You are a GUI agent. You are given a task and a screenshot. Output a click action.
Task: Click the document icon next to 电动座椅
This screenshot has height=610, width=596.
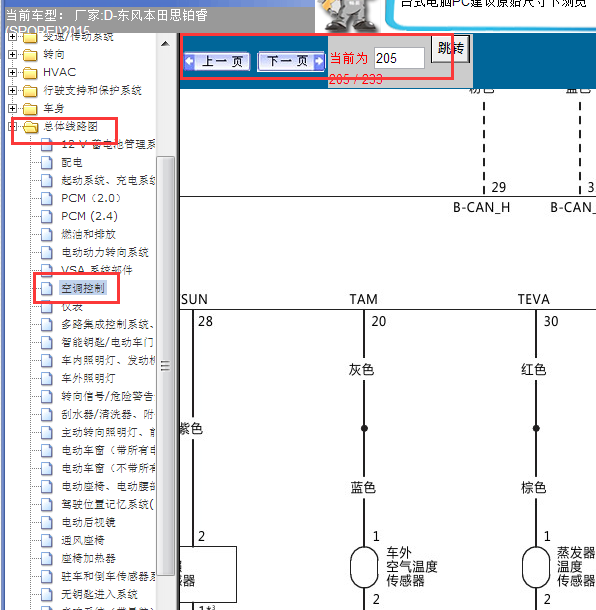[x=47, y=486]
